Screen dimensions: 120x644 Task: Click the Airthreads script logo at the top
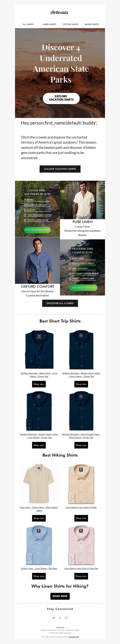click(59, 13)
